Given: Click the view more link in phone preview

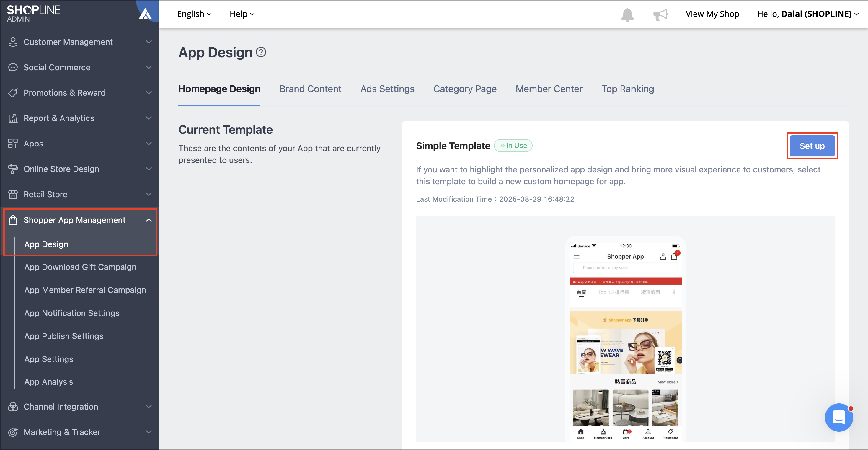Looking at the screenshot, I should click(x=668, y=382).
